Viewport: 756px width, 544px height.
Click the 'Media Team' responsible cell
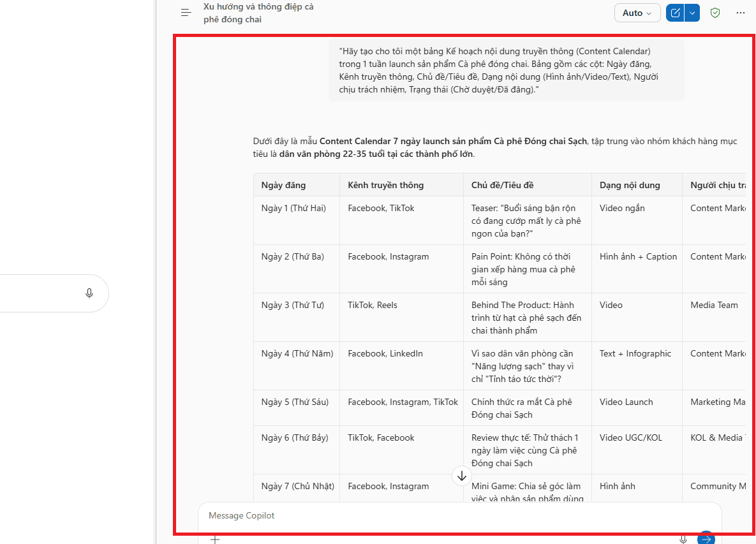(714, 318)
